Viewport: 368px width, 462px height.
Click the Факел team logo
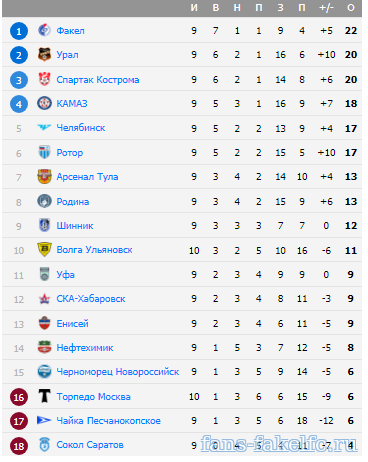point(44,30)
